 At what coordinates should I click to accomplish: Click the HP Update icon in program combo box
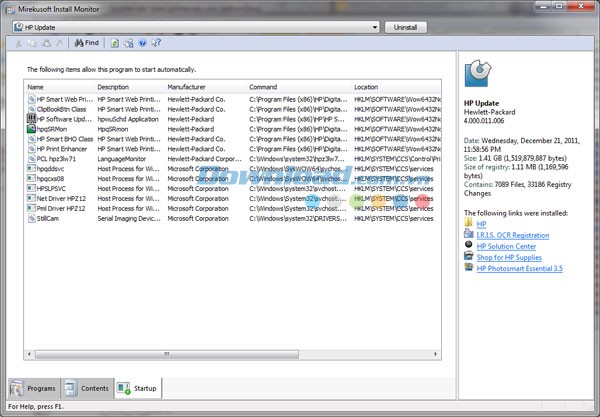[18, 27]
